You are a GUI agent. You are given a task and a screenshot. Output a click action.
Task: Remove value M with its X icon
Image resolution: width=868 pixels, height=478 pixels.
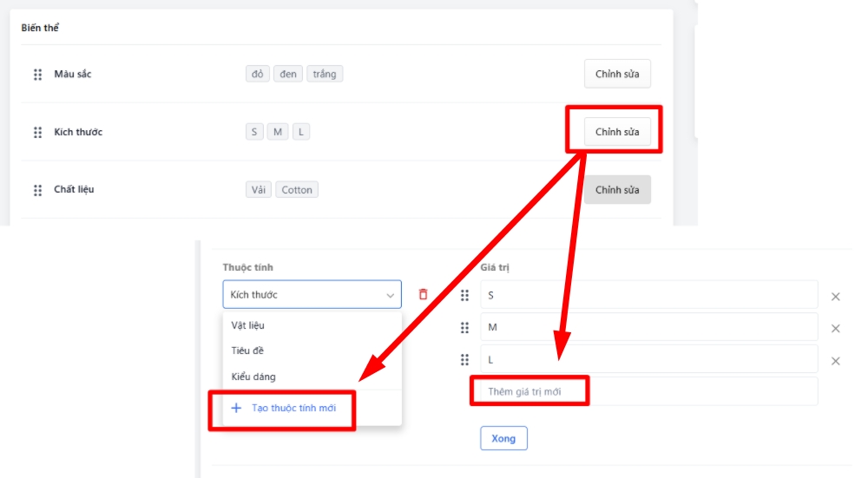pos(836,329)
